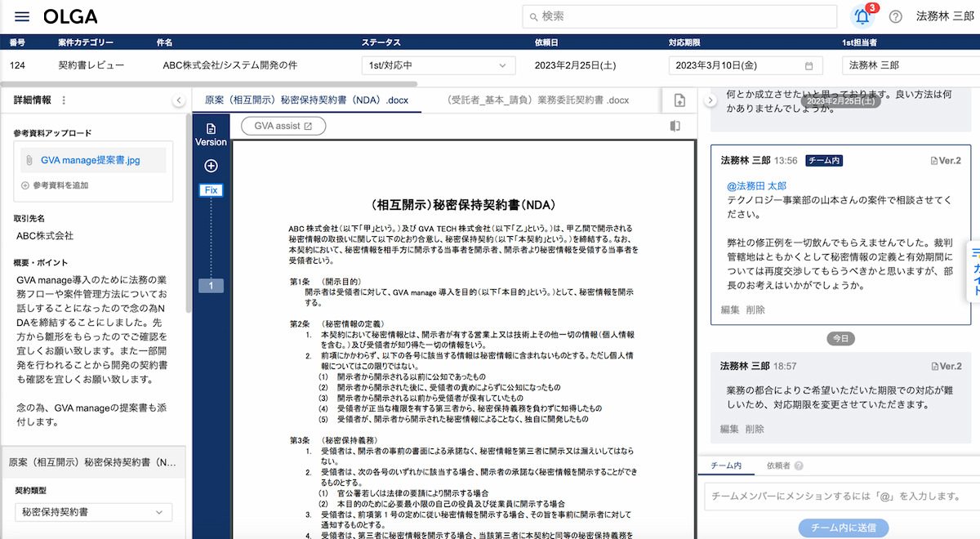Screen dimensions: 980x539
Task: Open the deadline calendar picker icon
Action: click(808, 66)
